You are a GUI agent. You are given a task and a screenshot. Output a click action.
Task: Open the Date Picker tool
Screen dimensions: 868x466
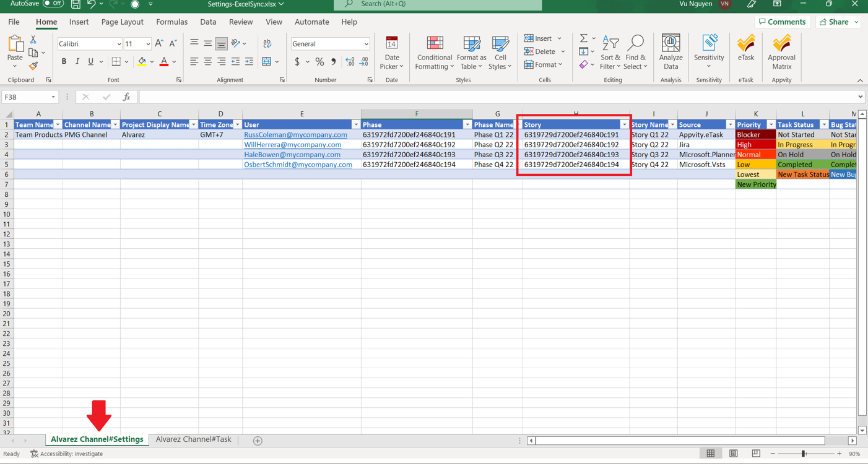[x=391, y=52]
